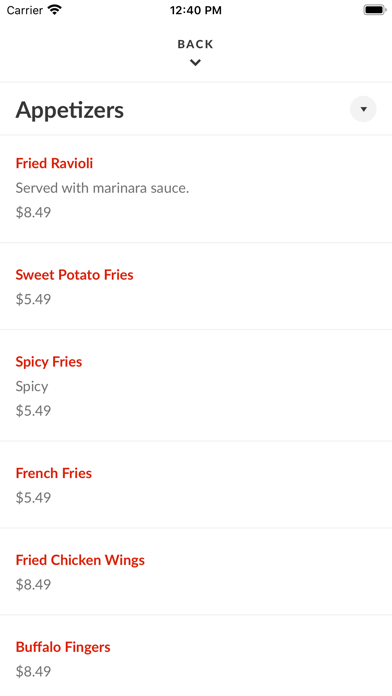Image resolution: width=392 pixels, height=696 pixels.
Task: Tap the $8.49 price under Fried Chicken Wings
Action: tap(33, 585)
